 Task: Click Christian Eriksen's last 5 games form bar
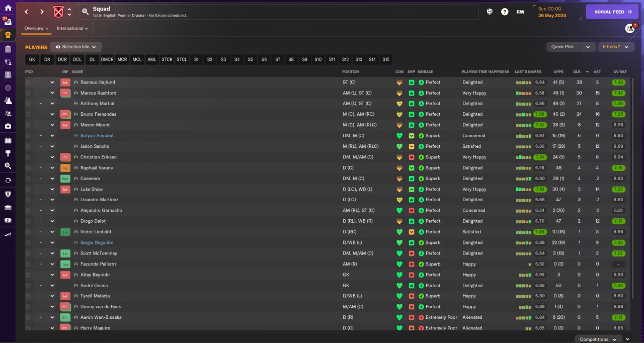coord(524,157)
